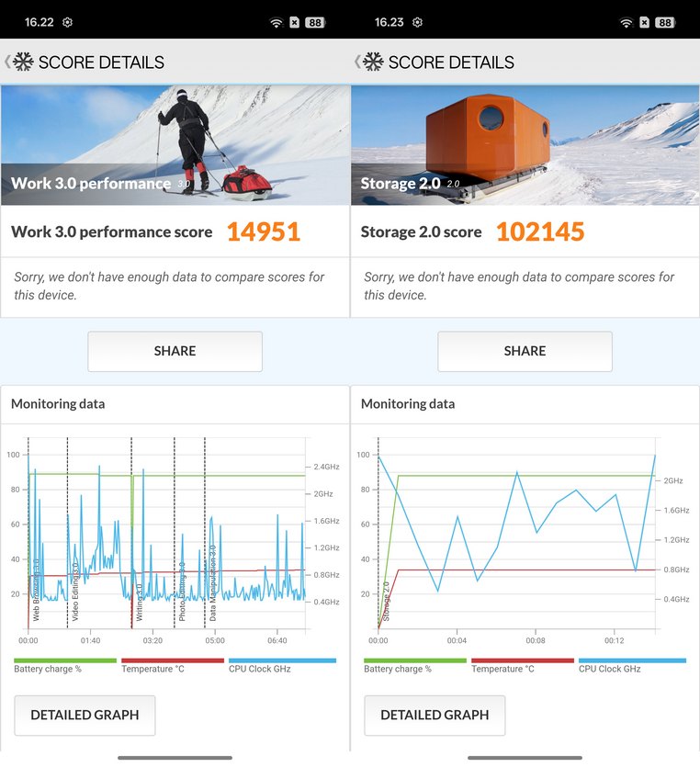Tap the 16.23 clock in status bar
Screen dimensions: 700x767
pos(389,22)
